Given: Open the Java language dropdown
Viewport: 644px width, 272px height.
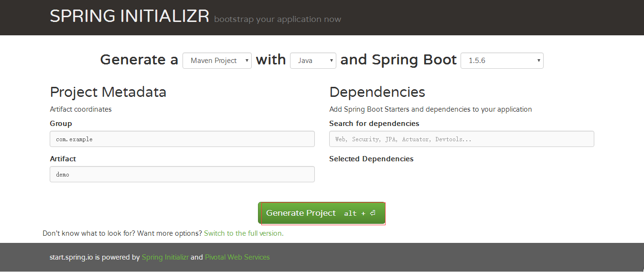Looking at the screenshot, I should pos(313,61).
